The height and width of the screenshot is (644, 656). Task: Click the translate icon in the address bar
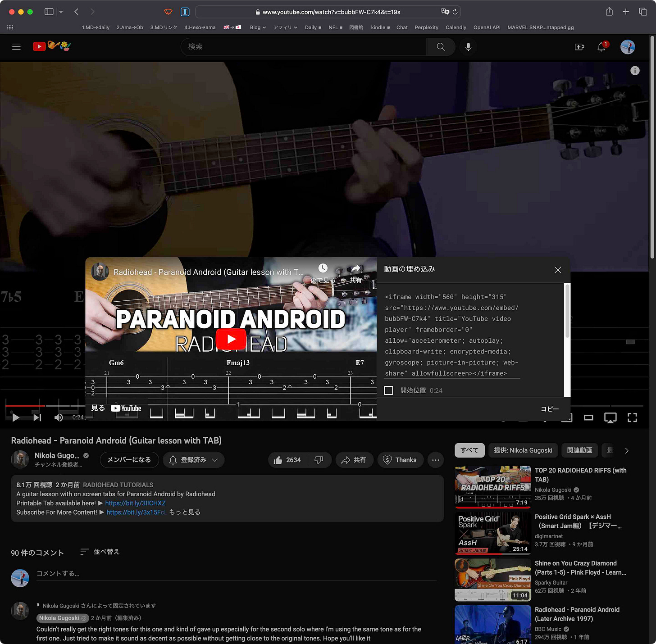point(445,12)
